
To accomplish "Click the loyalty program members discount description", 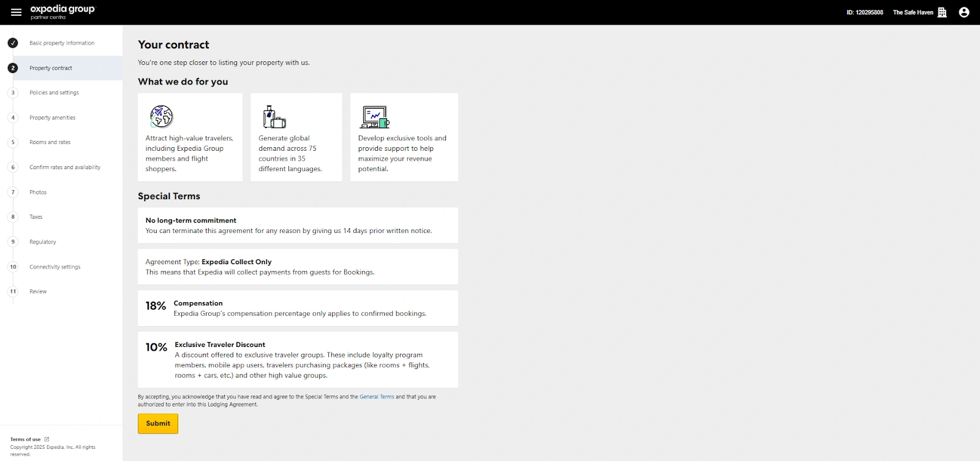I will 302,365.
